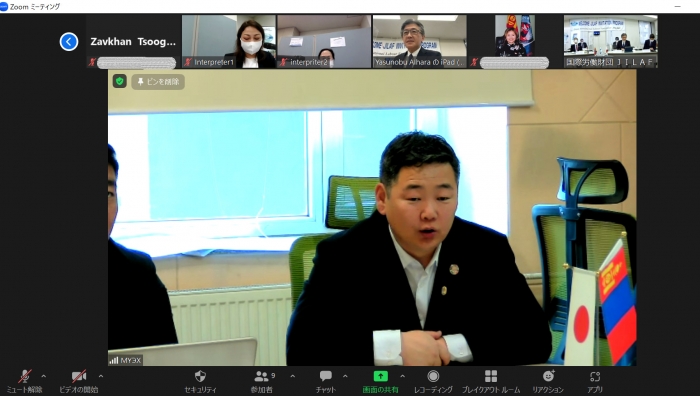Expand video options arrow beside ビデオの開始
700x396 pixels.
(x=101, y=376)
